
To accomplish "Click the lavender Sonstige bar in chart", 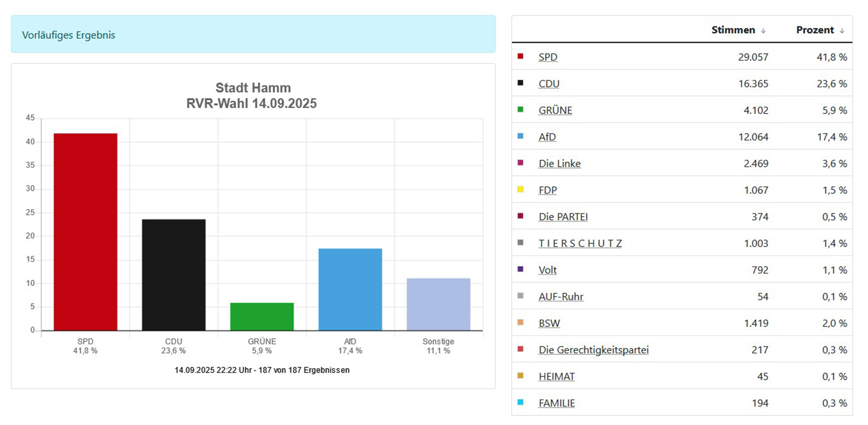I will 438,304.
